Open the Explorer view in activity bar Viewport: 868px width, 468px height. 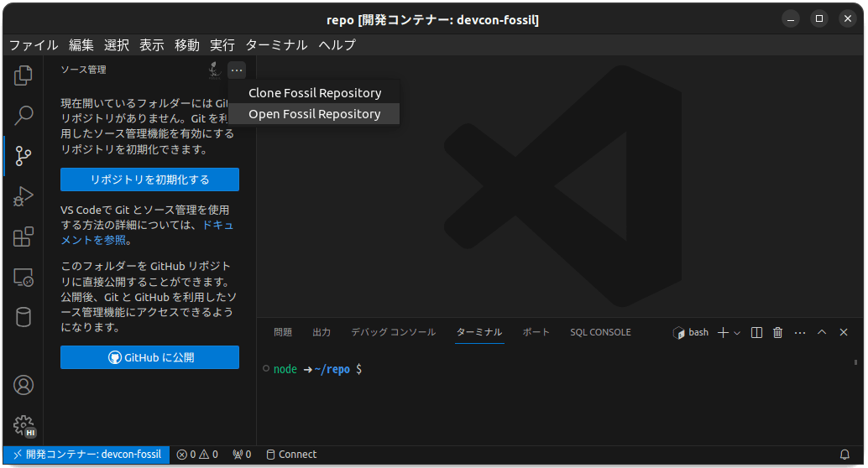(x=24, y=75)
